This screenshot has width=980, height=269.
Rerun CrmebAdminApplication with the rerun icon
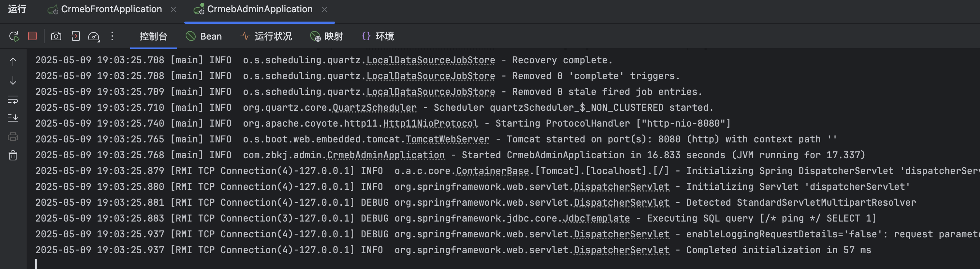[x=14, y=36]
